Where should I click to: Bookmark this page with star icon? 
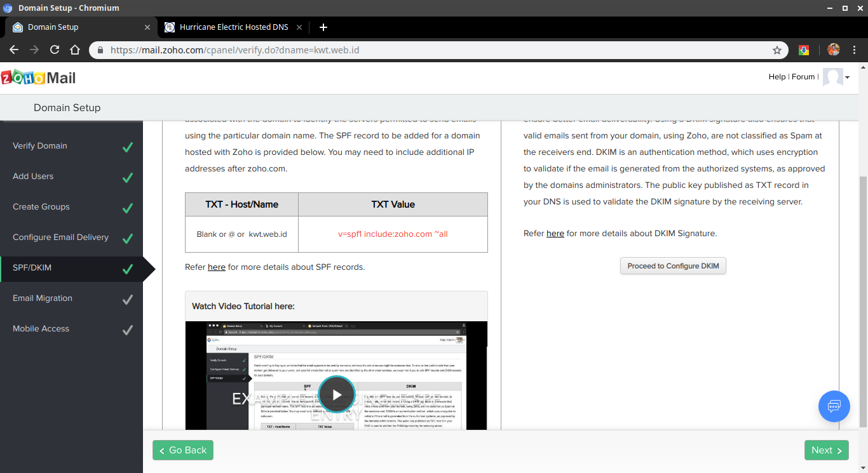point(776,50)
